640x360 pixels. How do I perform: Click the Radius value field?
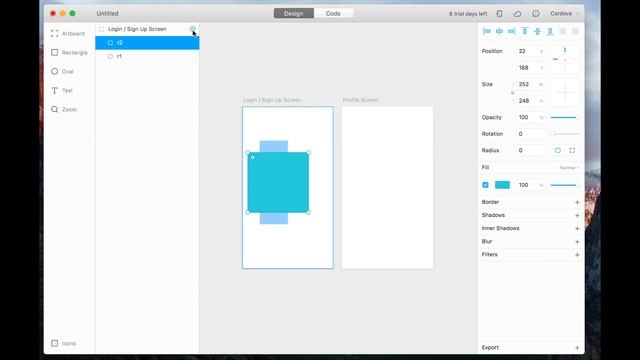pyautogui.click(x=530, y=150)
